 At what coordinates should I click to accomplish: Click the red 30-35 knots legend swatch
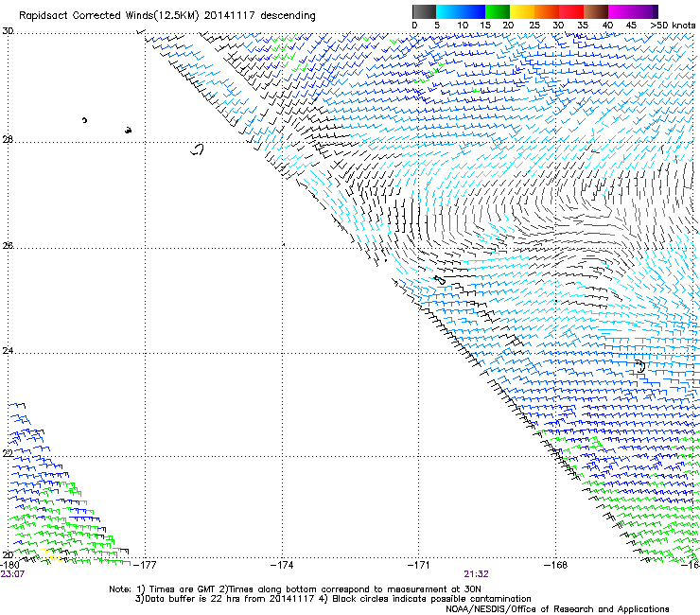click(571, 11)
